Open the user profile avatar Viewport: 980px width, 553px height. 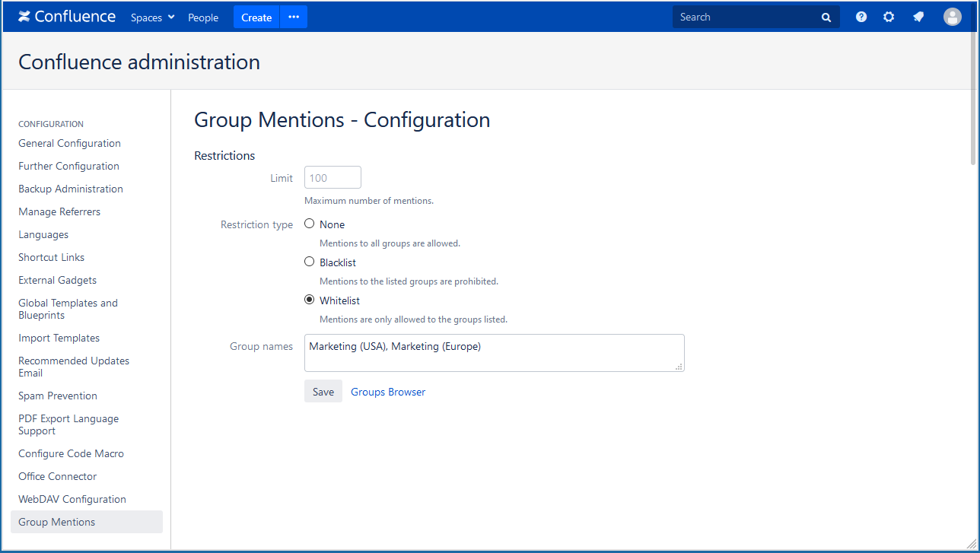coord(953,17)
